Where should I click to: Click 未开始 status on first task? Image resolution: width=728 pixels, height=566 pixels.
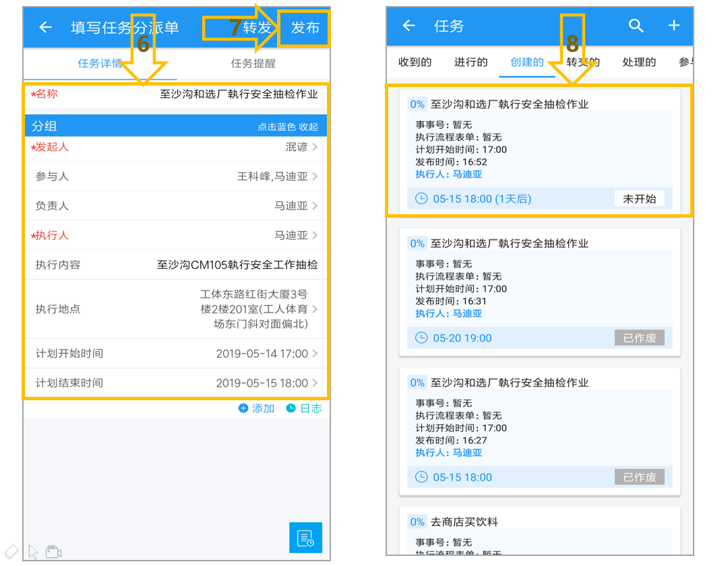639,199
